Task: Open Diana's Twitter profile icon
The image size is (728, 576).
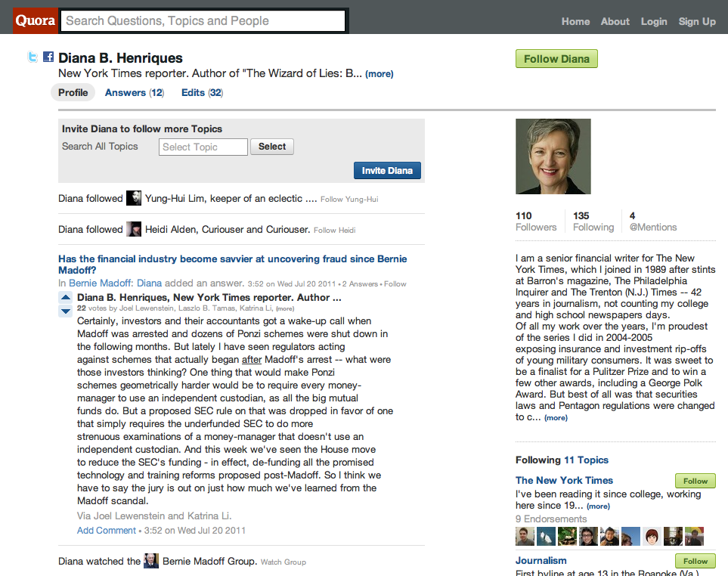Action: pyautogui.click(x=33, y=57)
